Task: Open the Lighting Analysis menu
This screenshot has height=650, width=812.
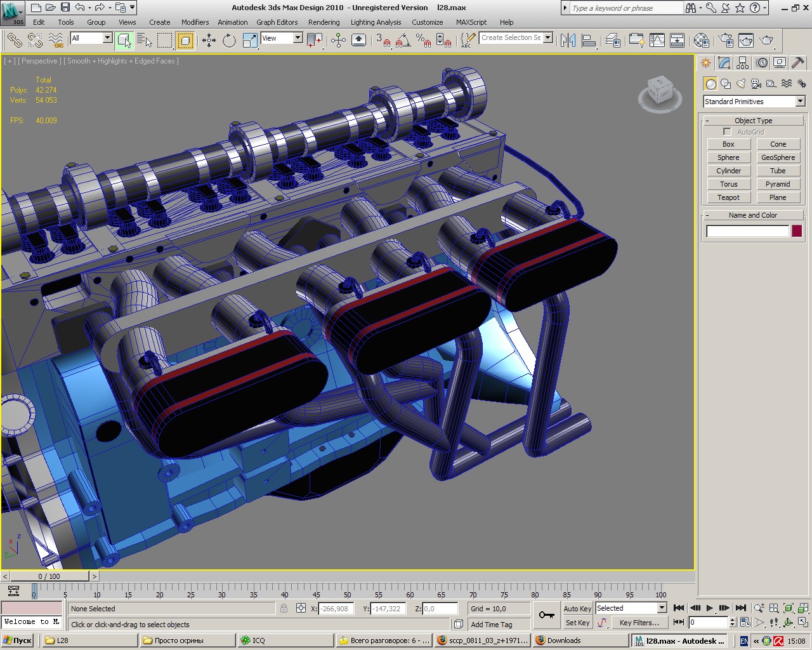Action: [x=376, y=22]
